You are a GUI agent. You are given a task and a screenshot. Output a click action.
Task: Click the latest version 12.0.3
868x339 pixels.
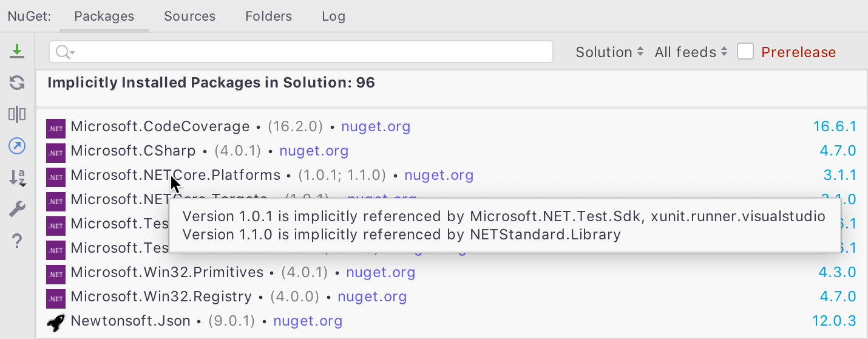(x=835, y=321)
